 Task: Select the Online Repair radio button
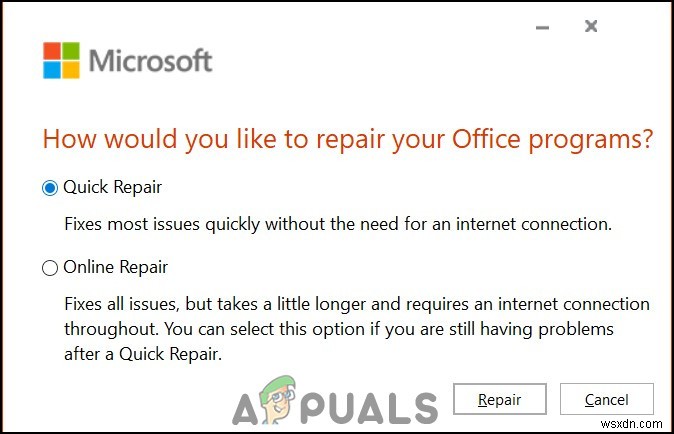[x=50, y=268]
